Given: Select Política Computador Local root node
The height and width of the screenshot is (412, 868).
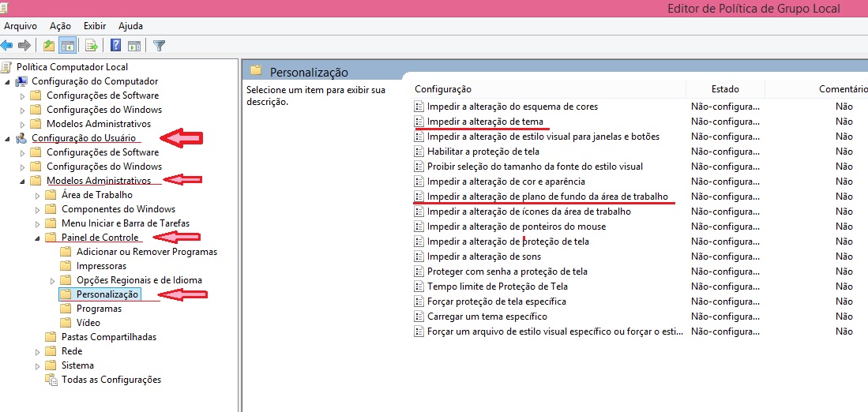Looking at the screenshot, I should pos(72,67).
